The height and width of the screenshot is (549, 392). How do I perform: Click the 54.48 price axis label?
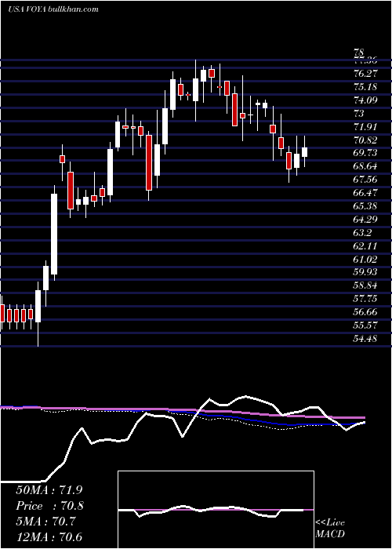pos(366,339)
